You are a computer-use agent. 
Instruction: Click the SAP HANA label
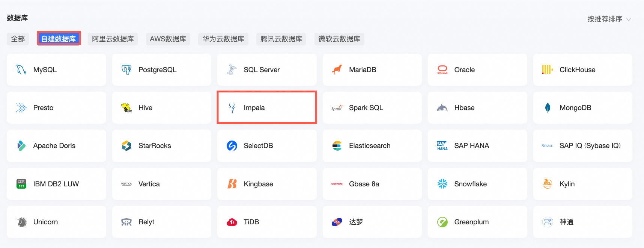click(472, 146)
